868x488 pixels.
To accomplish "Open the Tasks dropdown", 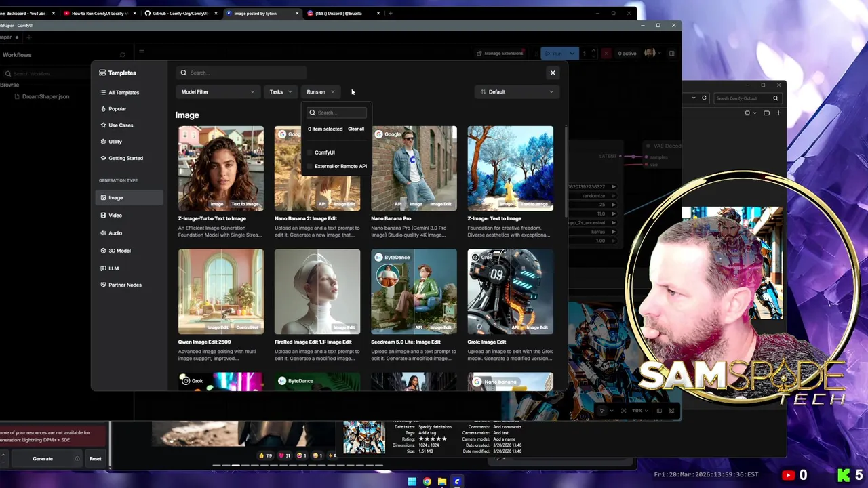I will [x=280, y=91].
